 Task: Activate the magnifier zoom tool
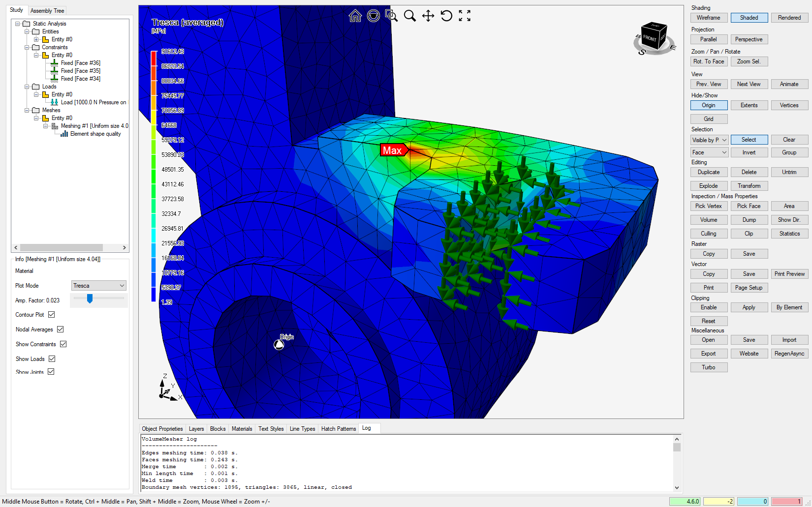pos(409,16)
